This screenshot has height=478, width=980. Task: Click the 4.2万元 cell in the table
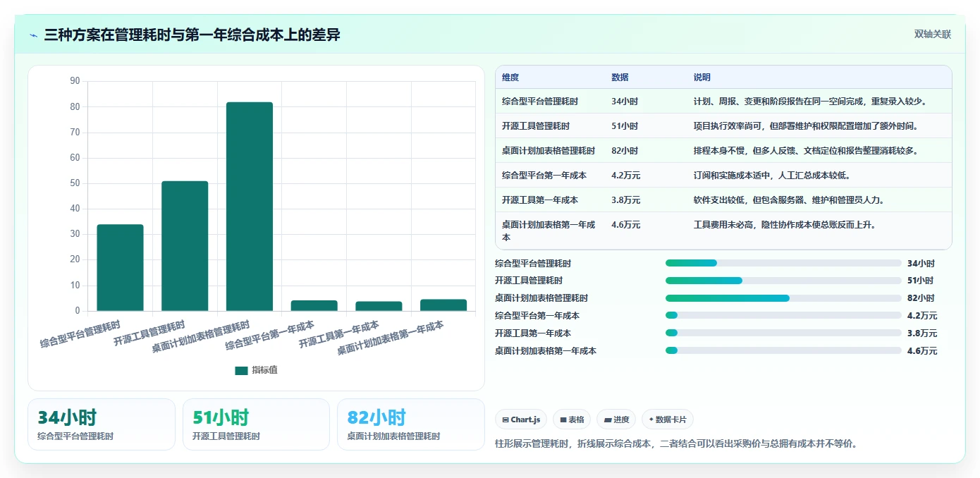[626, 176]
